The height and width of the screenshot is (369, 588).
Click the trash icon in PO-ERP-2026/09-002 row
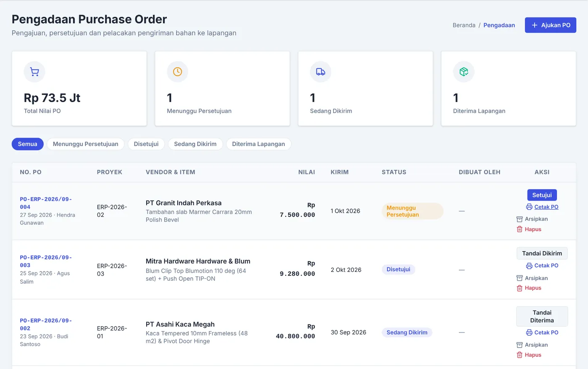click(x=520, y=355)
